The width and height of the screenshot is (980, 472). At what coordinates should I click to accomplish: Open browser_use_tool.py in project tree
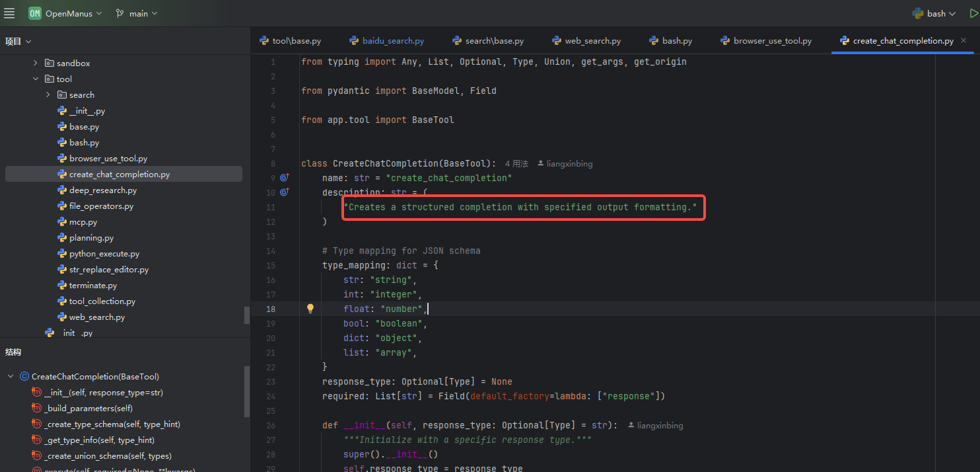[x=108, y=159]
